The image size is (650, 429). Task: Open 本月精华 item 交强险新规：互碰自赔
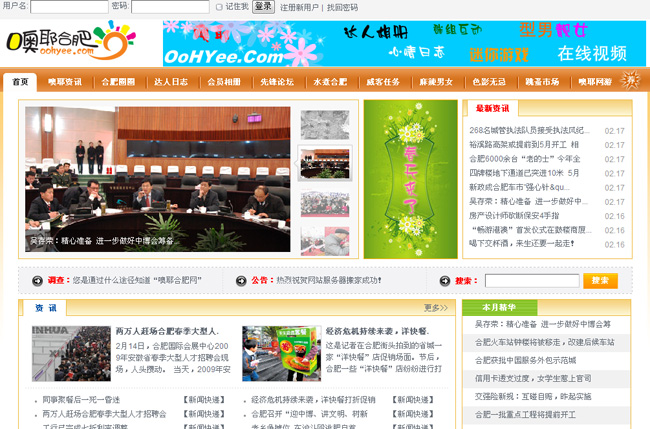pos(533,397)
